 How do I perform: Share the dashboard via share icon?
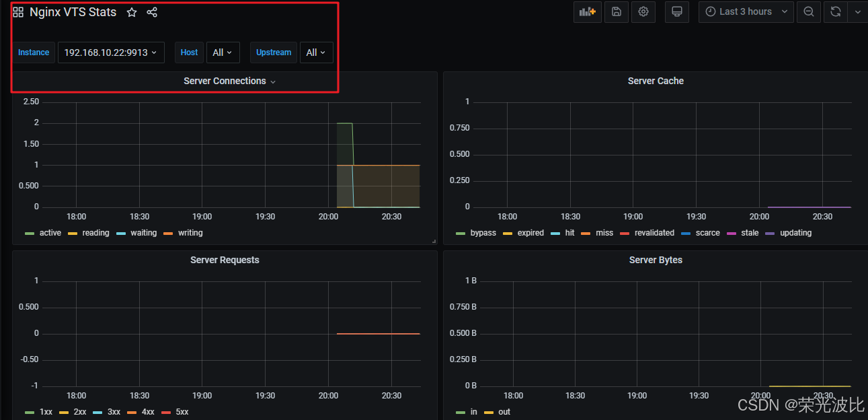(x=152, y=12)
